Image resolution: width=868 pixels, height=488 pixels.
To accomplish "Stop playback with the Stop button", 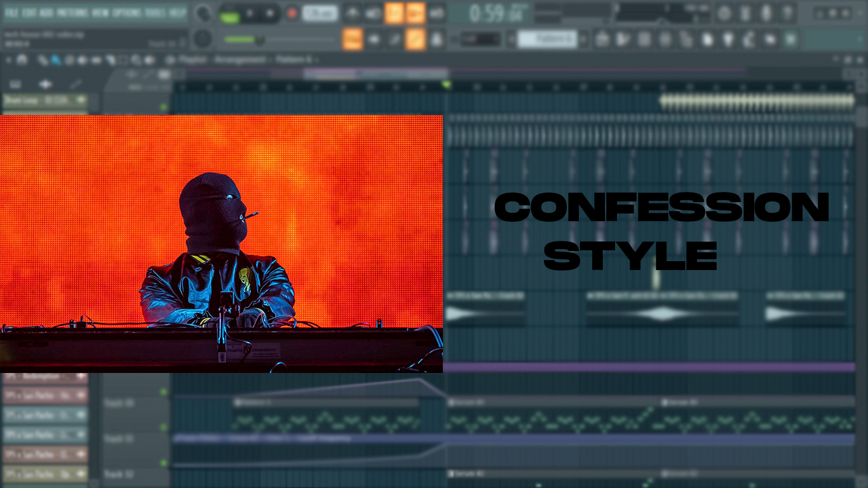I will [270, 13].
